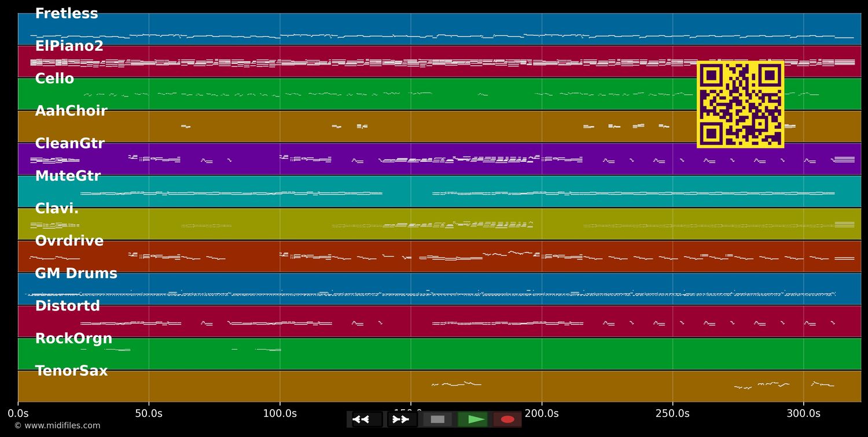Select the Fretless track label
This screenshot has height=437, width=868.
[x=67, y=14]
